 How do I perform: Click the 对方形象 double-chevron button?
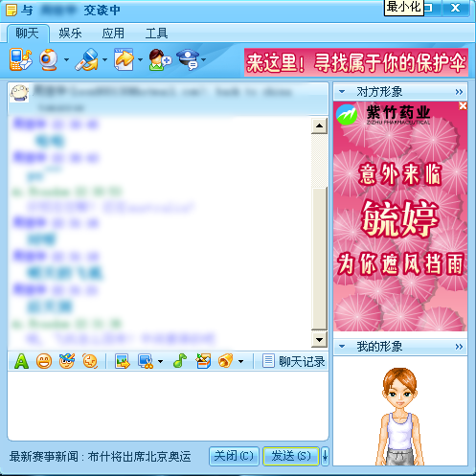point(459,92)
